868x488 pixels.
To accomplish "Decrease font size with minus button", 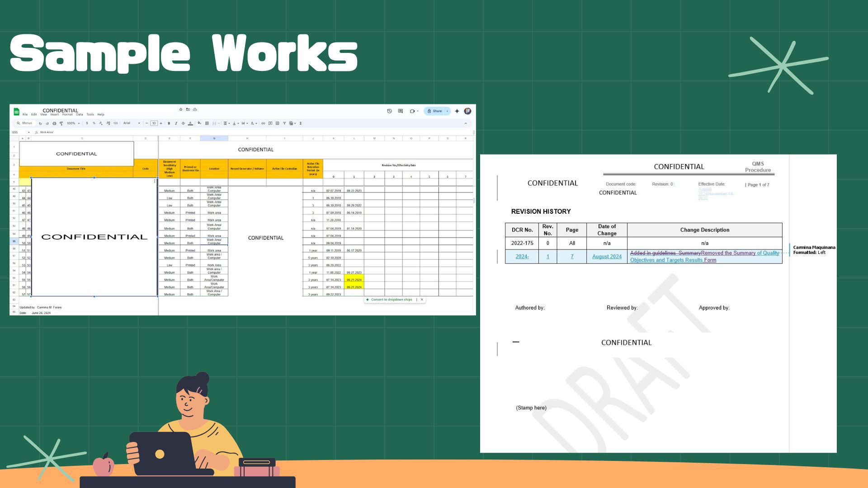I will click(x=146, y=123).
